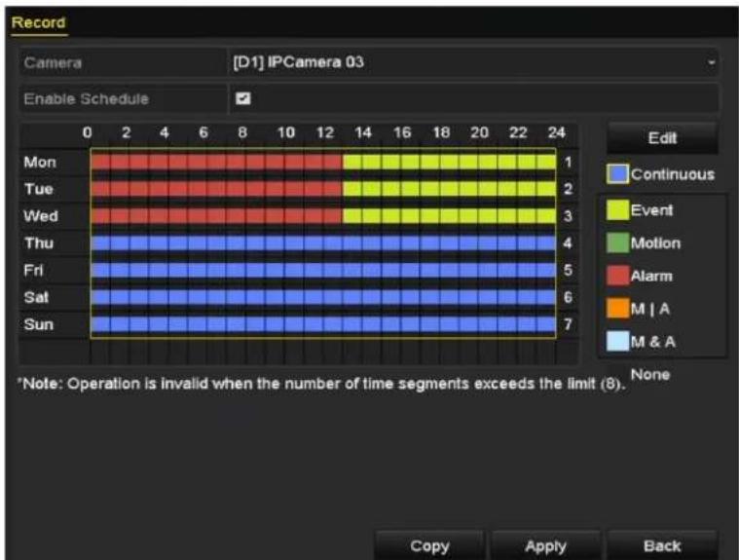Click row number 7 beside Sunday
Image resolution: width=739 pixels, height=560 pixels.
568,324
